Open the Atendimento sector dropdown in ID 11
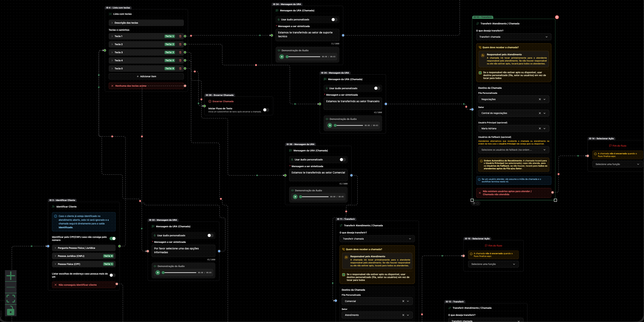Screen dimensions: 644x322 click(x=377, y=315)
